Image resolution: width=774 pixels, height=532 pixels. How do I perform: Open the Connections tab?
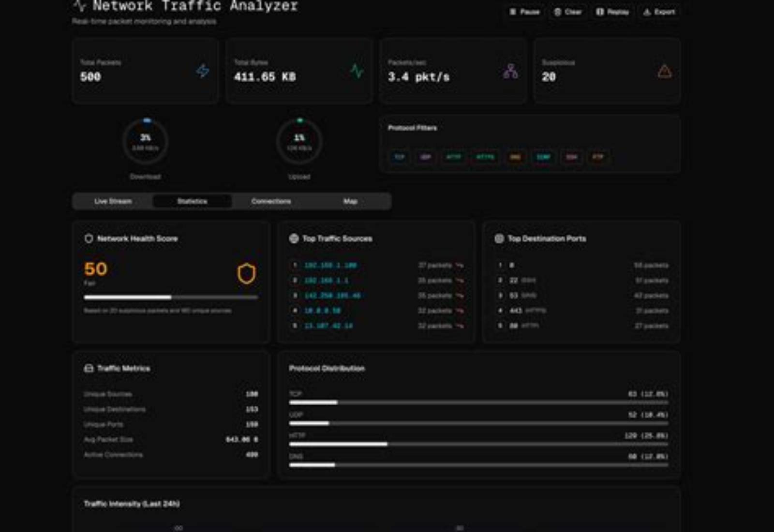pos(271,201)
